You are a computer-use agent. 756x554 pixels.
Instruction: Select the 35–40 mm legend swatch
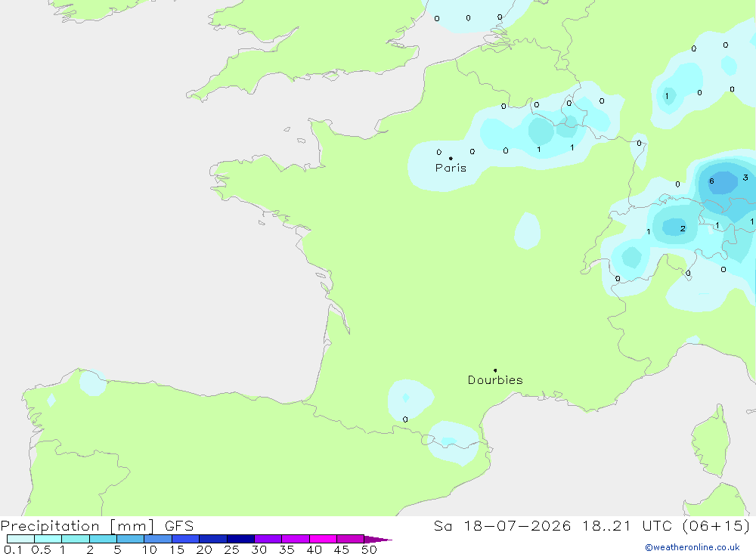point(296,539)
